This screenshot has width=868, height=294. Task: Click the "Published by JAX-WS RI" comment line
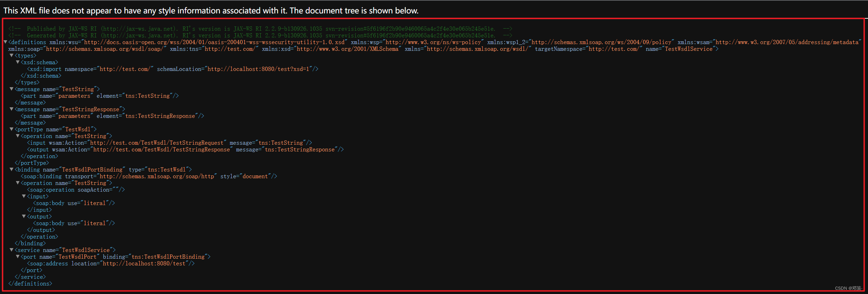click(260, 29)
